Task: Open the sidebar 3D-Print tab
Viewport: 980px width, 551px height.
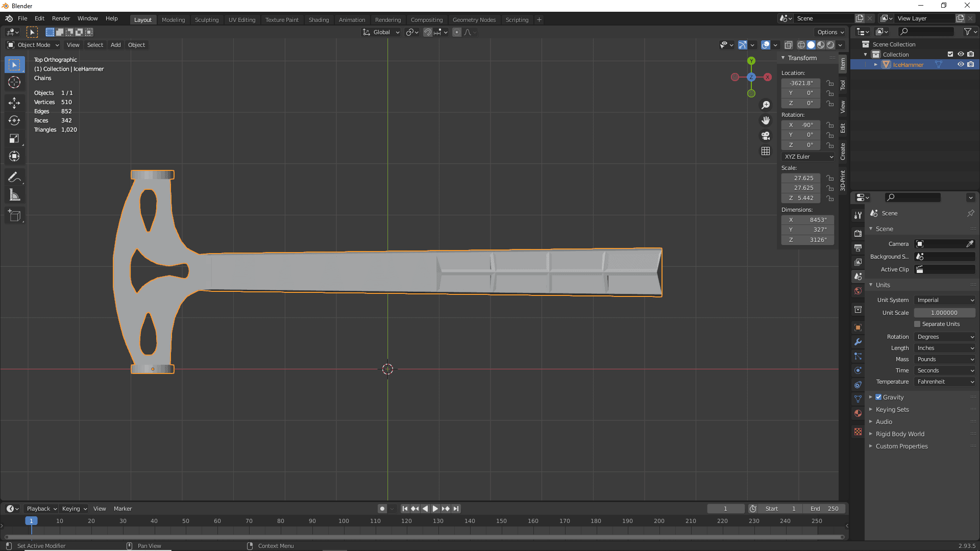Action: tap(843, 180)
